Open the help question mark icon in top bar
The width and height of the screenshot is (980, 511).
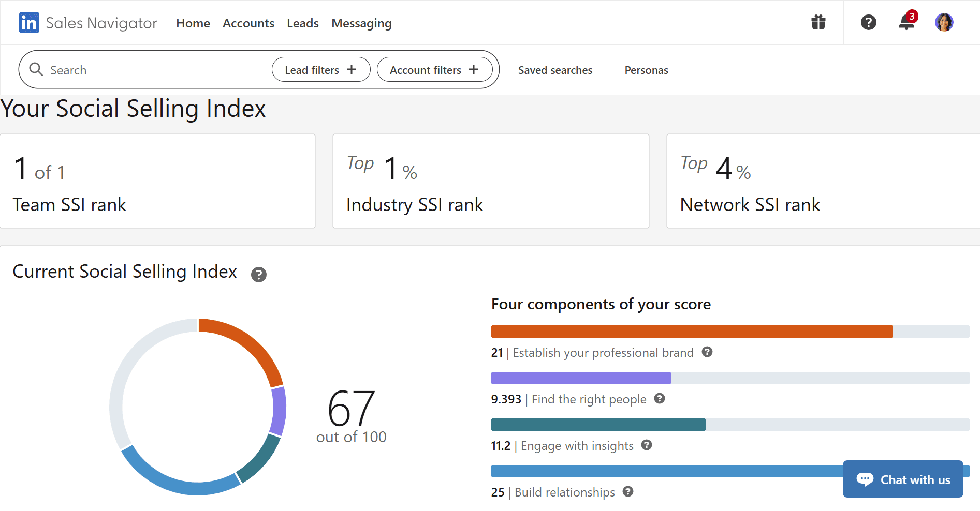tap(869, 22)
